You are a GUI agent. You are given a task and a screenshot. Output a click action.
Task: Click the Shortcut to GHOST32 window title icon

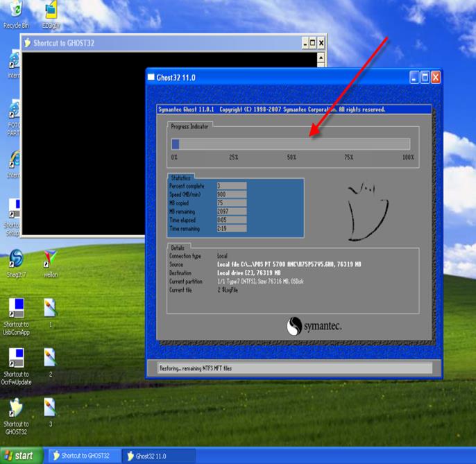click(x=27, y=43)
